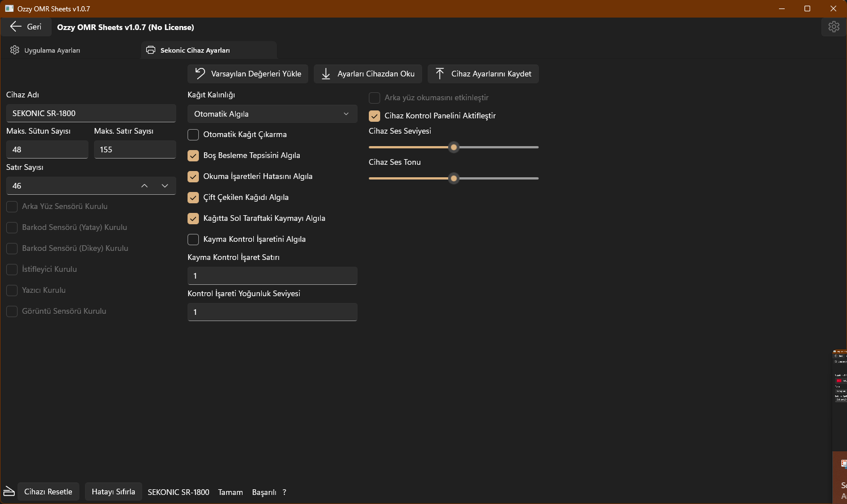Disable Cihaz Kontrol Panelini Aktifleştir checkbox
Screen dimensions: 847x504
click(374, 116)
